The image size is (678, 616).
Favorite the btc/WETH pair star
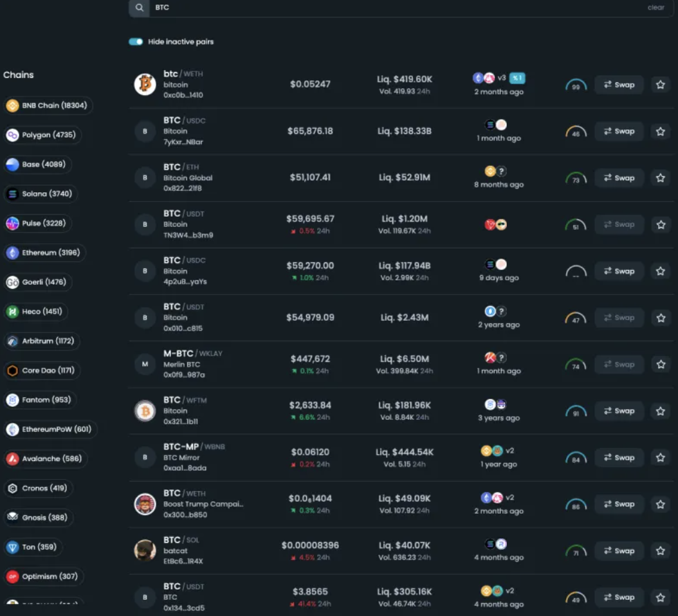tap(660, 85)
